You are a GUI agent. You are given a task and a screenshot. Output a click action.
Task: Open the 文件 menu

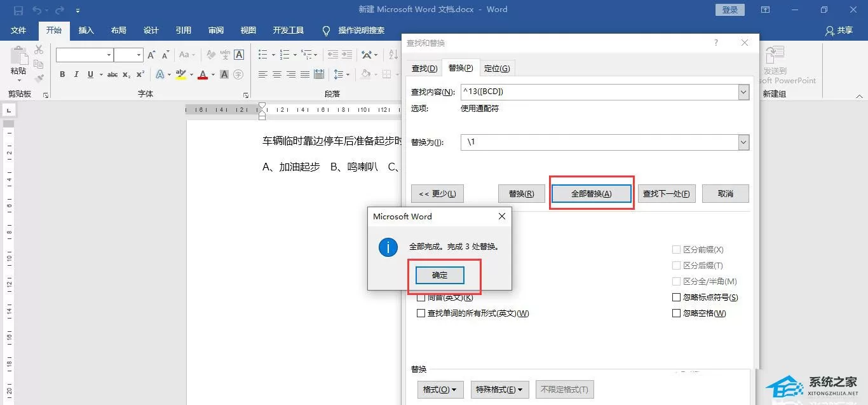(18, 31)
